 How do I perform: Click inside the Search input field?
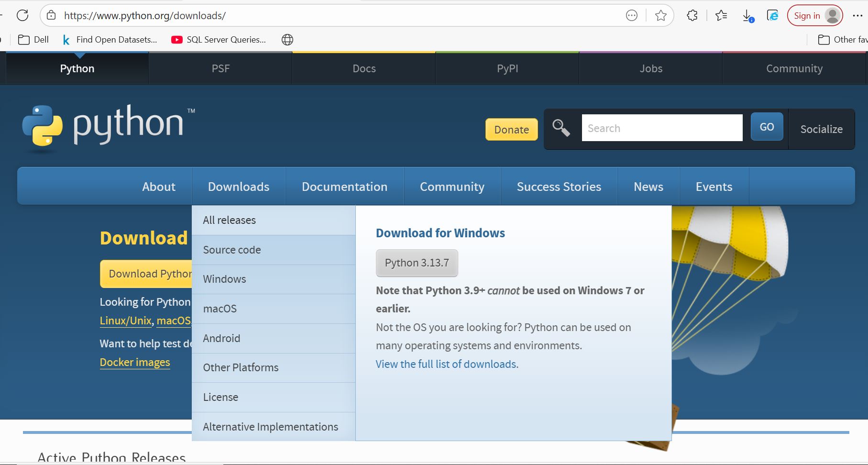(x=661, y=128)
